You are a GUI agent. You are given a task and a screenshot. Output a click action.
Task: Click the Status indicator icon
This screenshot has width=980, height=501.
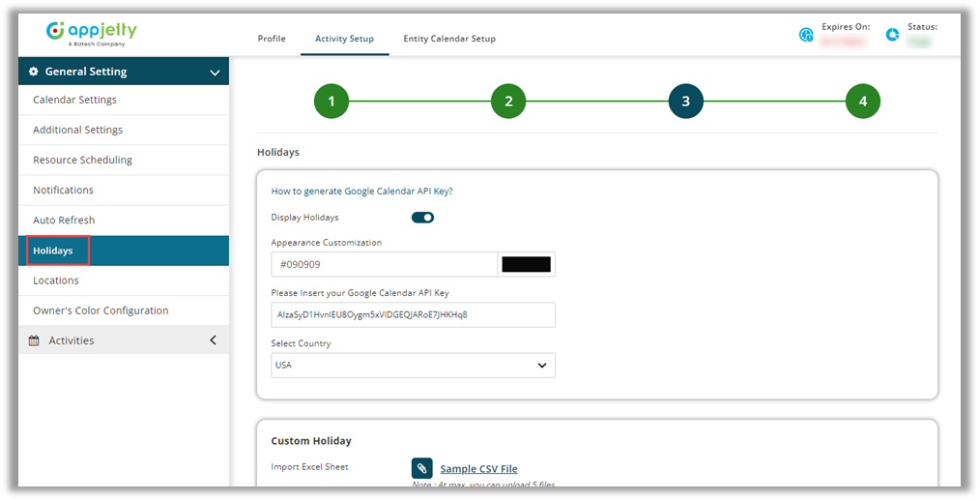point(892,35)
